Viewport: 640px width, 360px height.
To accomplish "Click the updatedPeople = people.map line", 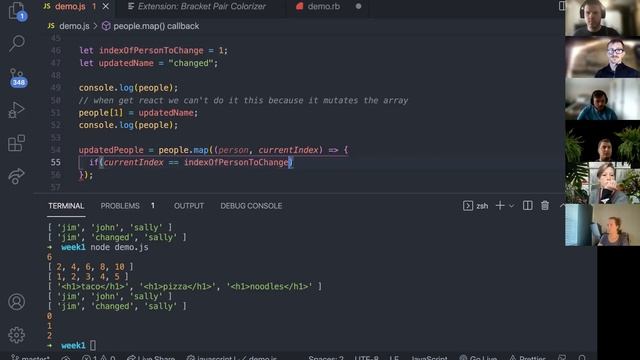I will (213, 150).
